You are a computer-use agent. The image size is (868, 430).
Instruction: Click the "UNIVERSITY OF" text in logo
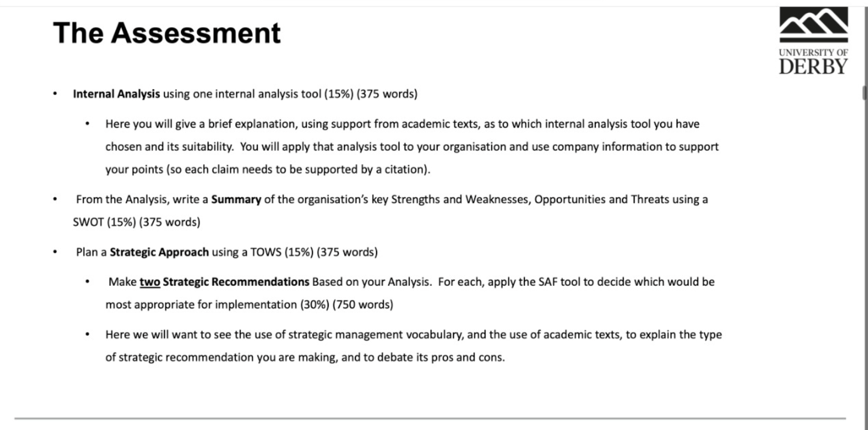click(x=813, y=52)
